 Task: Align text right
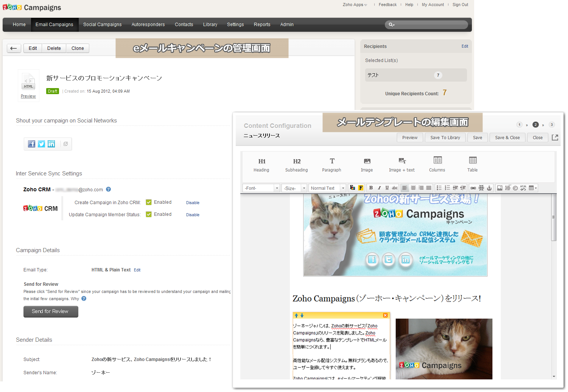[421, 188]
